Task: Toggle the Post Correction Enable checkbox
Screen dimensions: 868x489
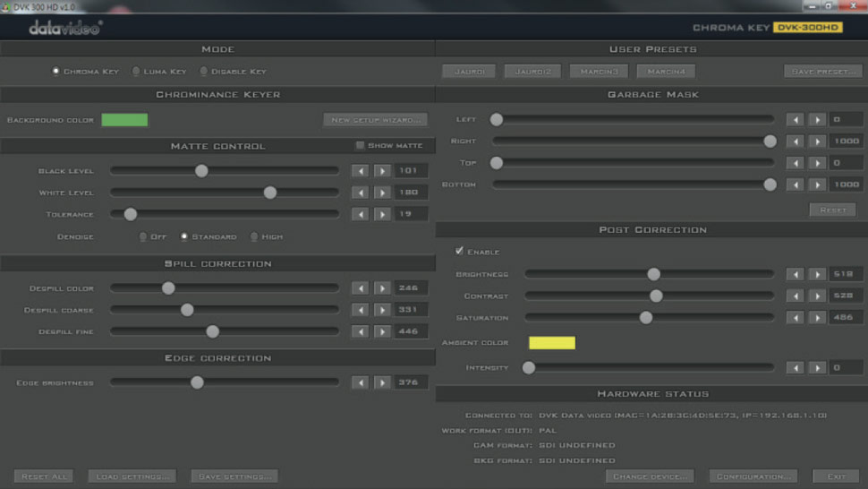Action: click(460, 252)
